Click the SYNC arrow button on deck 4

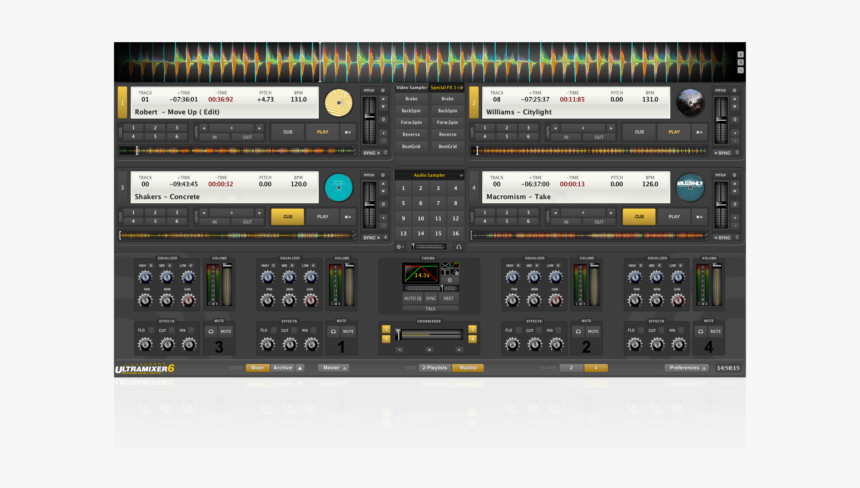coord(723,238)
